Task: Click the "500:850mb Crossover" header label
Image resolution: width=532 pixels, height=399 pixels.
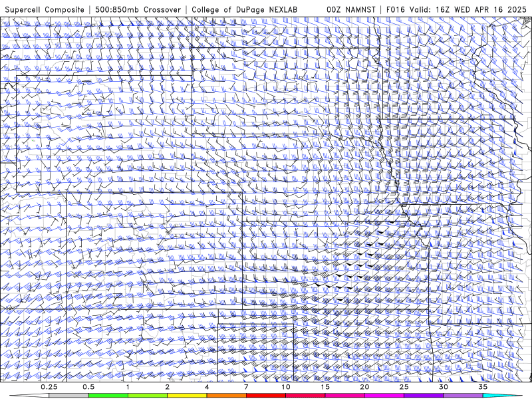Action: pos(138,9)
